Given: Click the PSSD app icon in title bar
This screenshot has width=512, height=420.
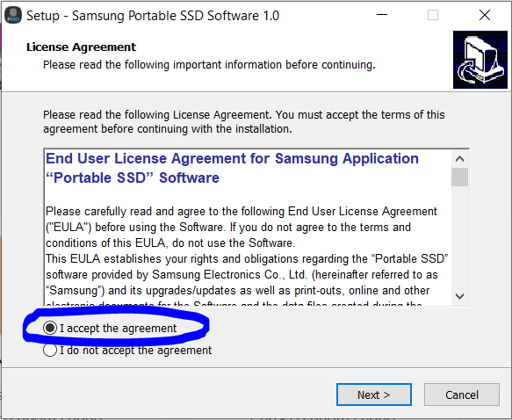Looking at the screenshot, I should point(13,15).
